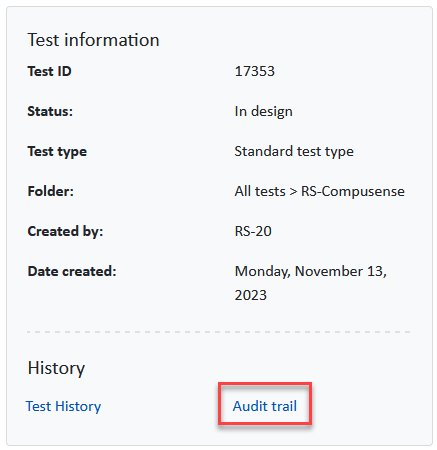Click the dashed divider above History

tap(219, 332)
